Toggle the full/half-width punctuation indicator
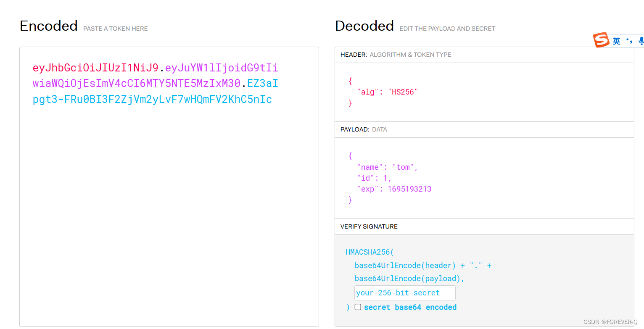Image resolution: width=644 pixels, height=329 pixels. pyautogui.click(x=629, y=41)
